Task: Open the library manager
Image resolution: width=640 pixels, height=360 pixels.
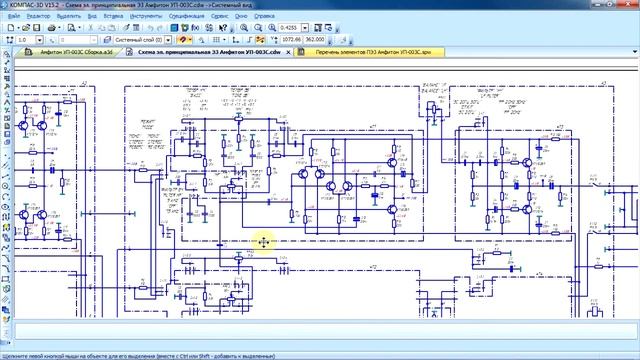Action: pos(185,28)
